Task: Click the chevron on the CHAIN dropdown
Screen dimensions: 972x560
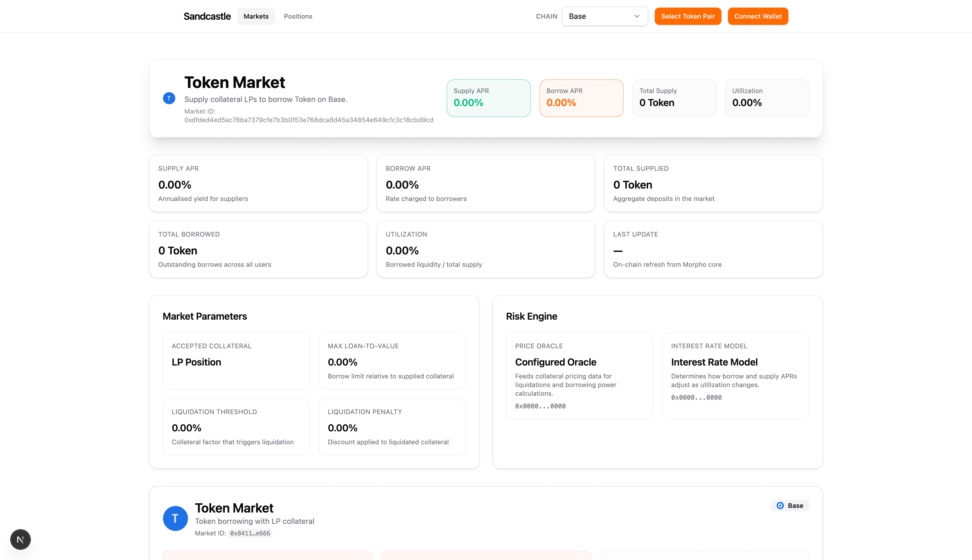Action: 637,16
